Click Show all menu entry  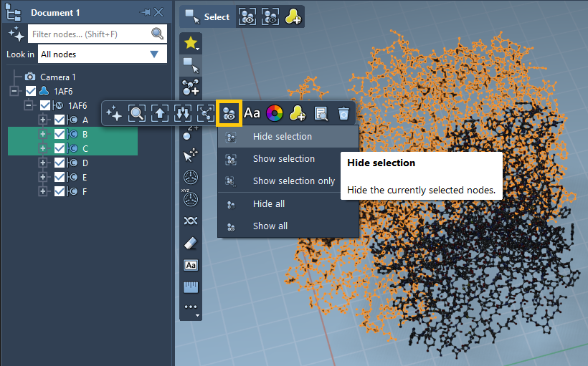[270, 226]
